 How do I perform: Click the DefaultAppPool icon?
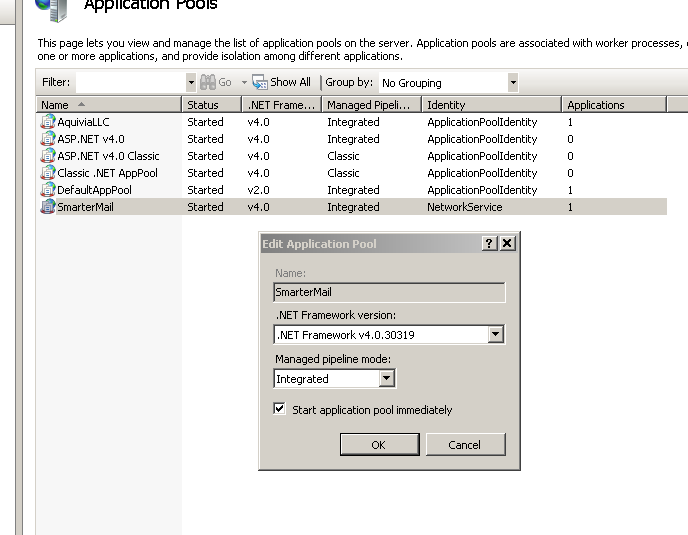coord(48,190)
